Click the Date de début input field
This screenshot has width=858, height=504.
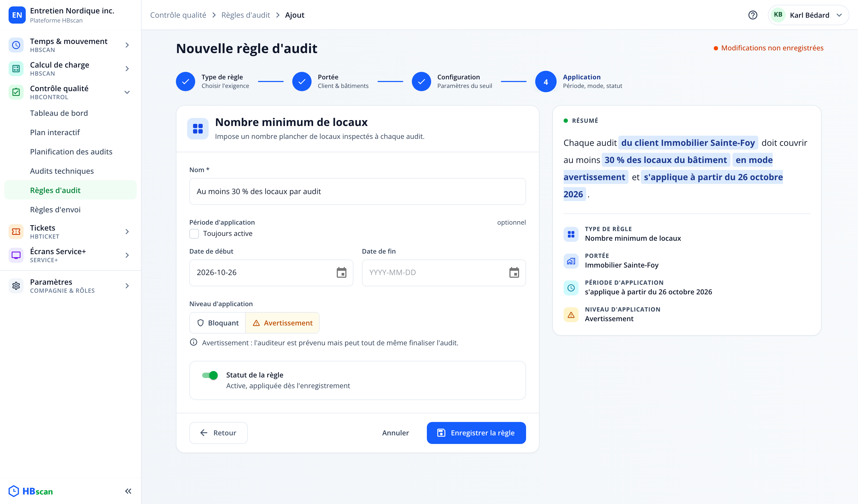tap(271, 273)
